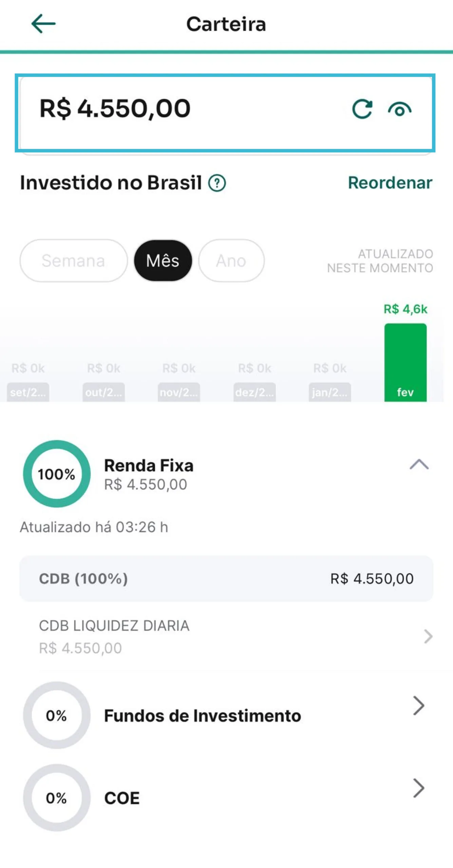This screenshot has width=453, height=868.
Task: Tap the back arrow icon
Action: tap(43, 24)
